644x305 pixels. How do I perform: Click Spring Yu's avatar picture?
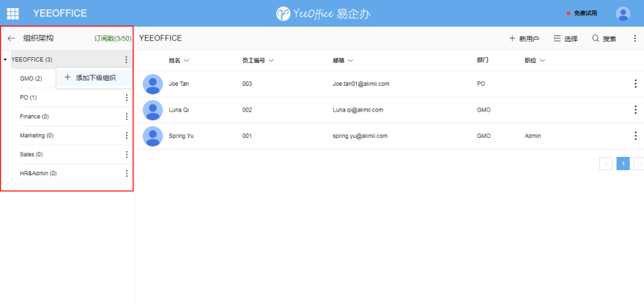coord(153,136)
